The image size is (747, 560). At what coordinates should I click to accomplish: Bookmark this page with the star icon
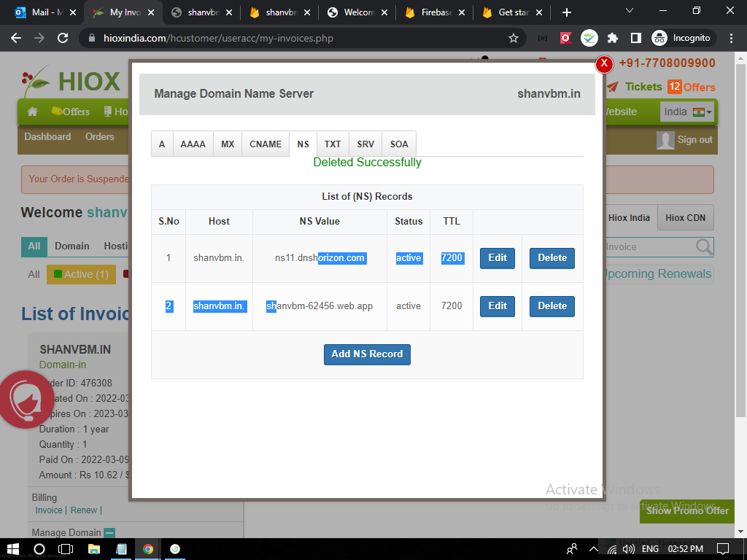point(514,38)
